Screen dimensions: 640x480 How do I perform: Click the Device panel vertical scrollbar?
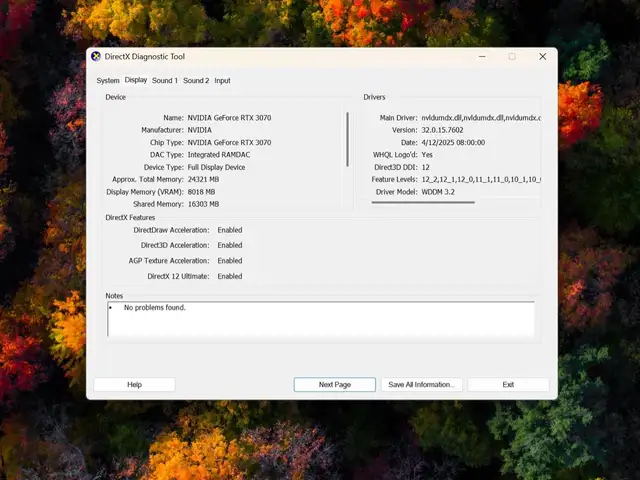347,139
